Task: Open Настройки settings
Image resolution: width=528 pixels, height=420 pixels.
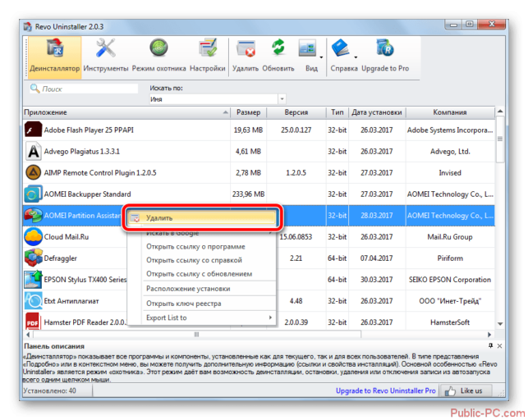Action: pyautogui.click(x=208, y=57)
